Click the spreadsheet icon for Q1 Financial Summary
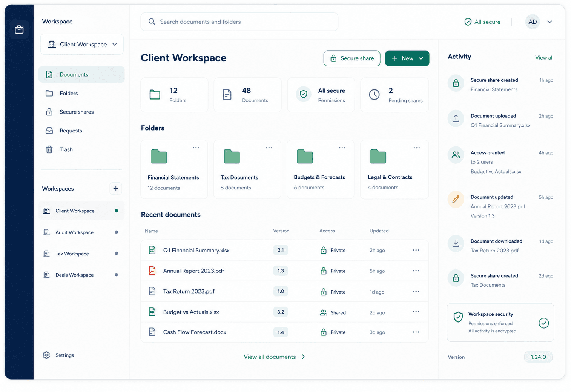 point(152,250)
